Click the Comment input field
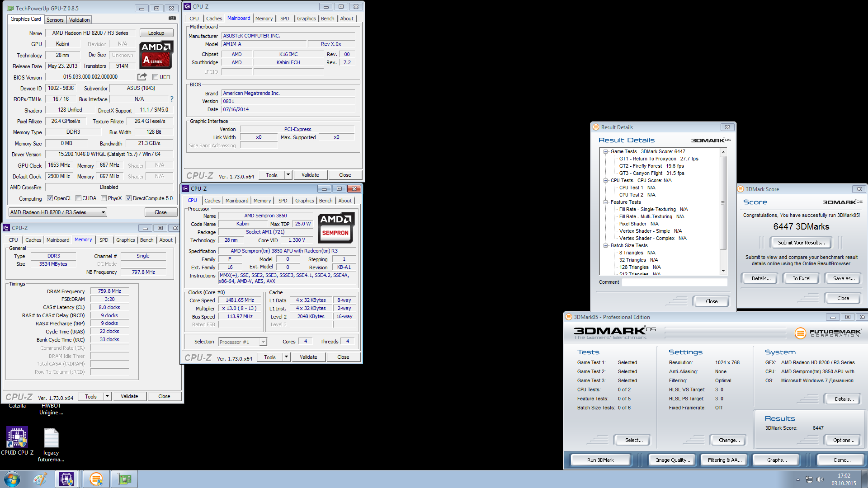The height and width of the screenshot is (488, 868). point(675,282)
